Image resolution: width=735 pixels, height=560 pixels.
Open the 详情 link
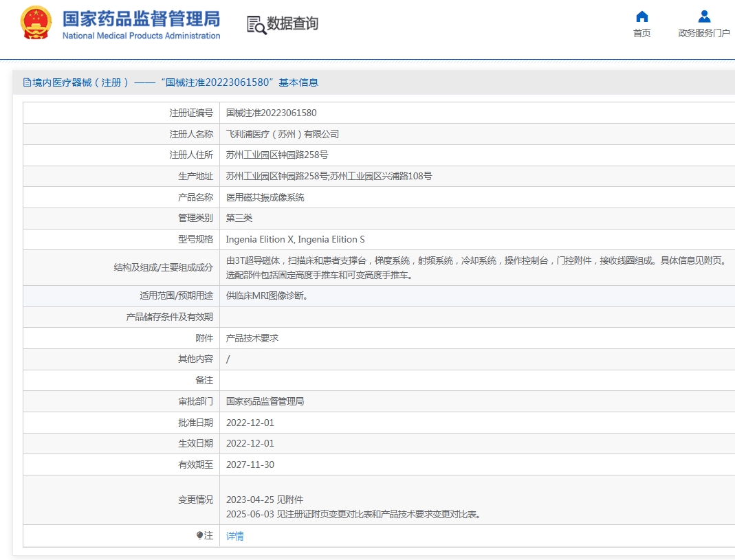235,536
